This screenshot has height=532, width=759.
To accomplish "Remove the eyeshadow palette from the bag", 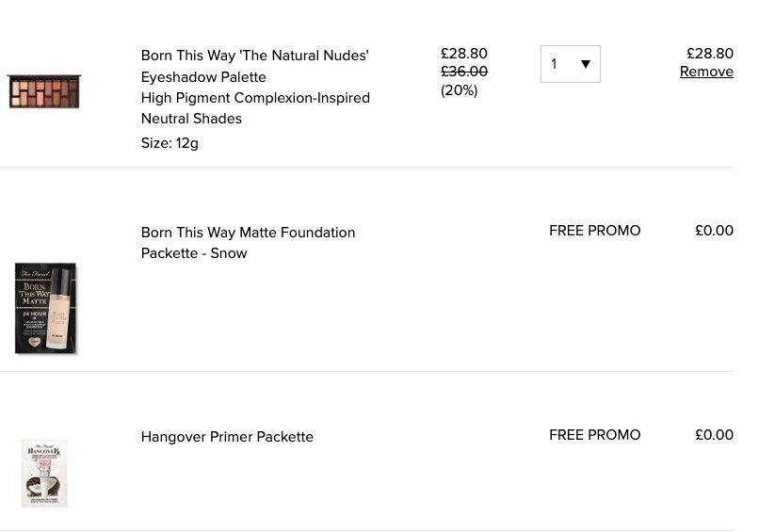I will coord(706,72).
